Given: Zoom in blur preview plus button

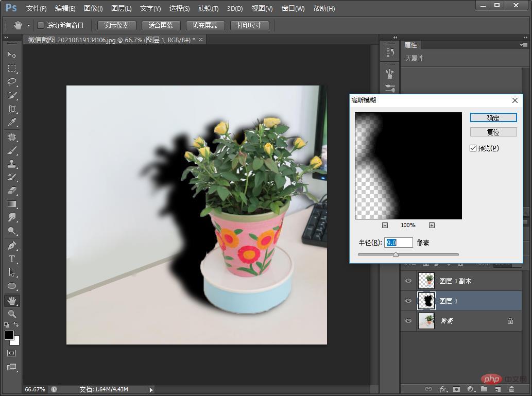Looking at the screenshot, I should click(x=432, y=225).
